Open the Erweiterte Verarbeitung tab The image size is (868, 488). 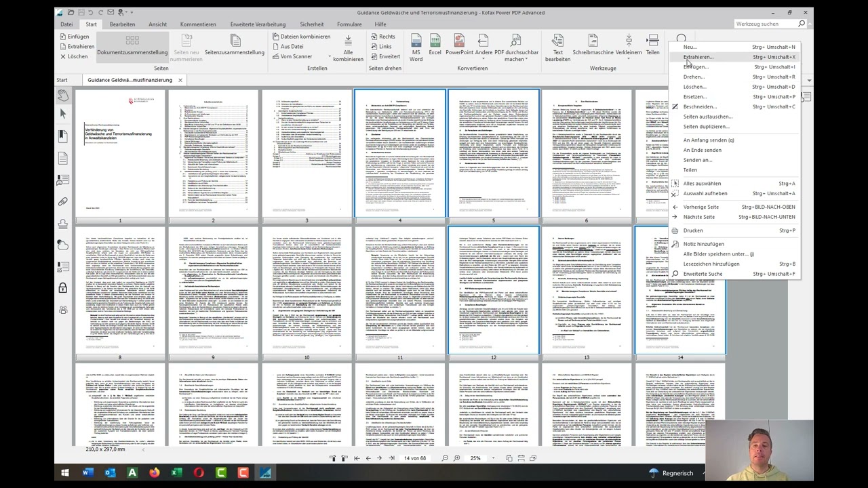coord(258,24)
